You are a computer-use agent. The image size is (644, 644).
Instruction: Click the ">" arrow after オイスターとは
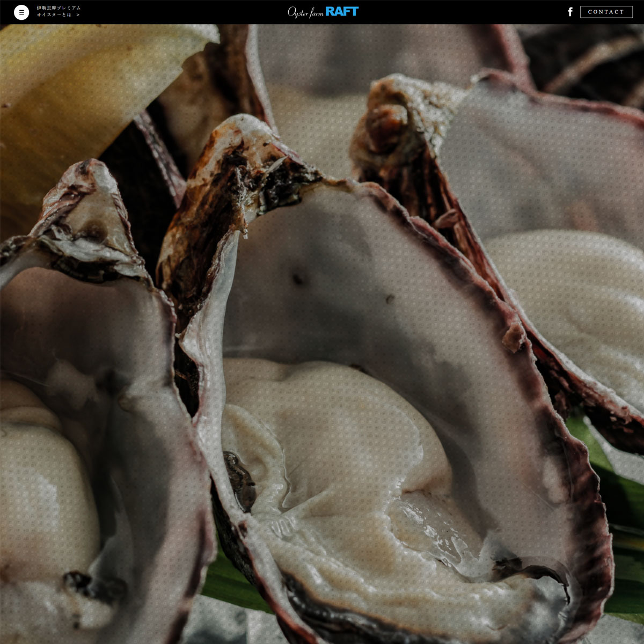coord(78,15)
